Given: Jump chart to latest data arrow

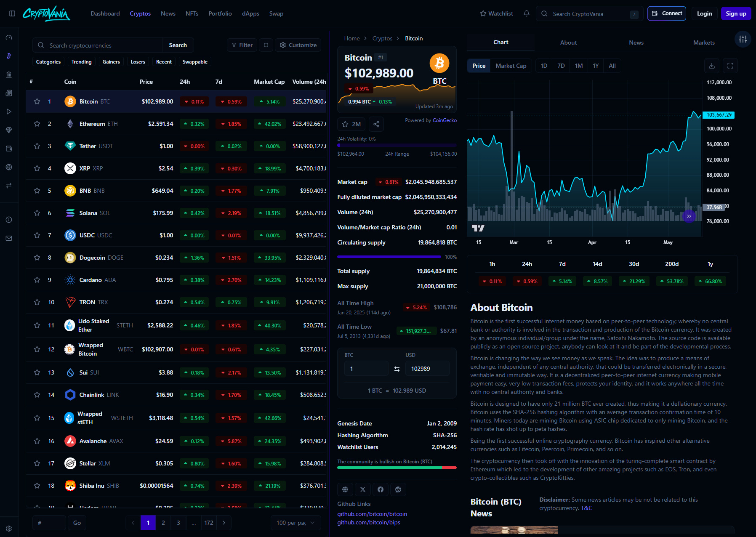Looking at the screenshot, I should click(689, 216).
